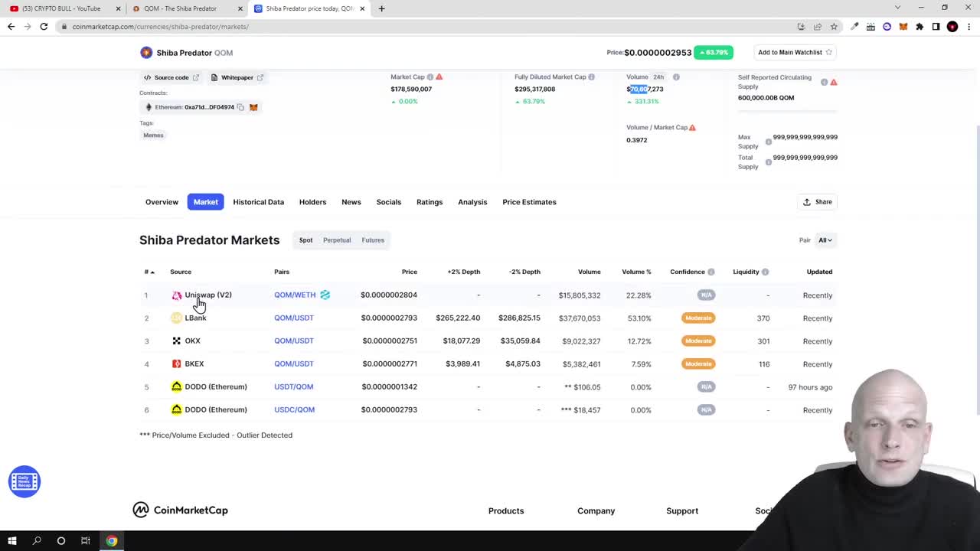This screenshot has height=551, width=980.
Task: Open the Chrome three-dot menu
Action: (969, 27)
